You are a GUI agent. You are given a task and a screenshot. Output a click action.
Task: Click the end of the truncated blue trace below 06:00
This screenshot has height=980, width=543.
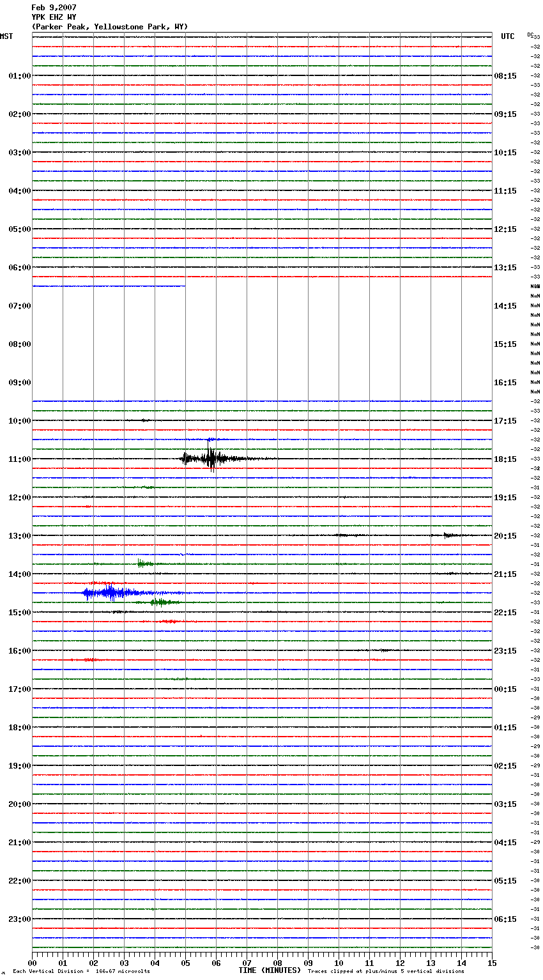point(184,286)
